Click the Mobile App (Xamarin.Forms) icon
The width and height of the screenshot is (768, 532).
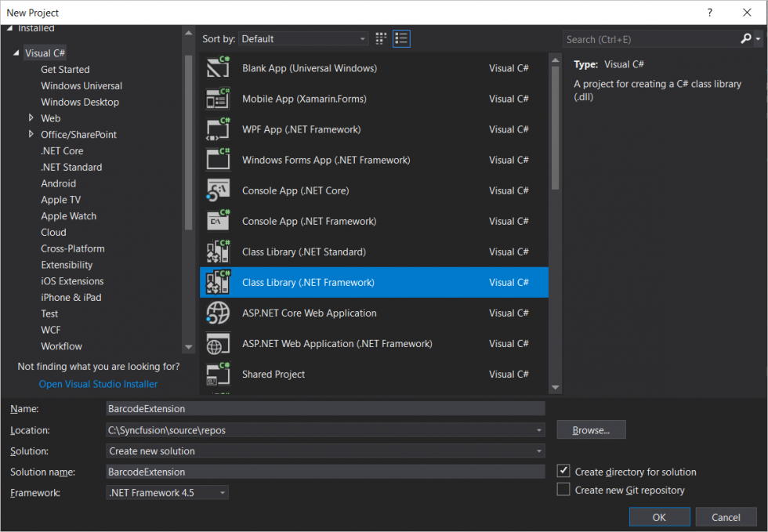218,99
